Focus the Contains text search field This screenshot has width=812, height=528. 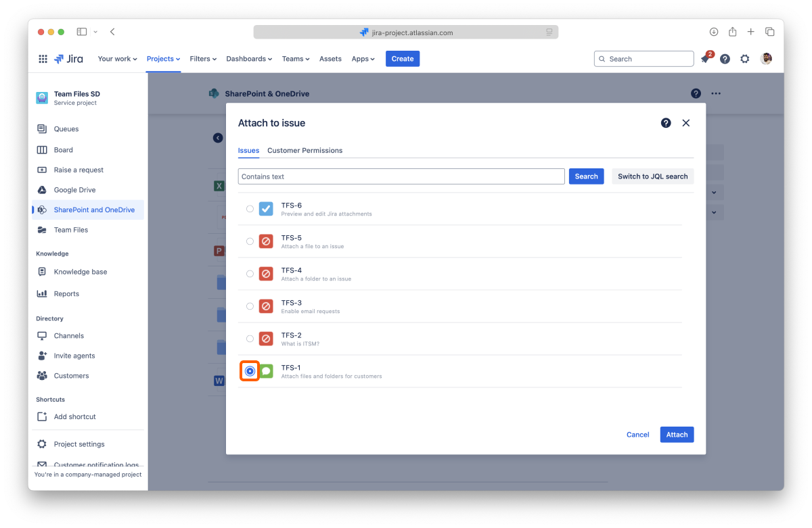click(401, 176)
